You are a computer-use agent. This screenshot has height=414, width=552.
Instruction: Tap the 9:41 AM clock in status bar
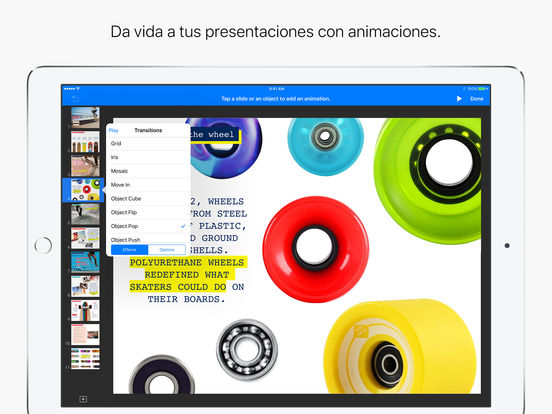[276, 88]
